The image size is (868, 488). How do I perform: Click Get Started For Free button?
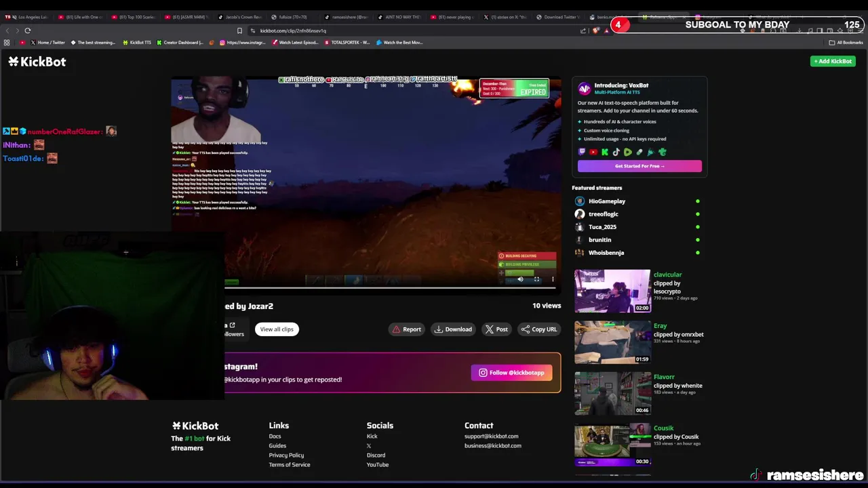click(639, 166)
